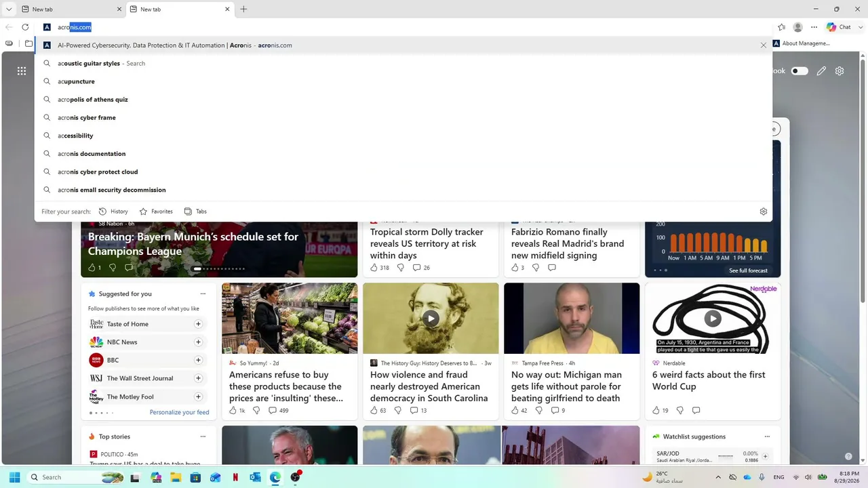The height and width of the screenshot is (488, 868).
Task: Click the pencil edit icon on the page
Action: click(821, 71)
